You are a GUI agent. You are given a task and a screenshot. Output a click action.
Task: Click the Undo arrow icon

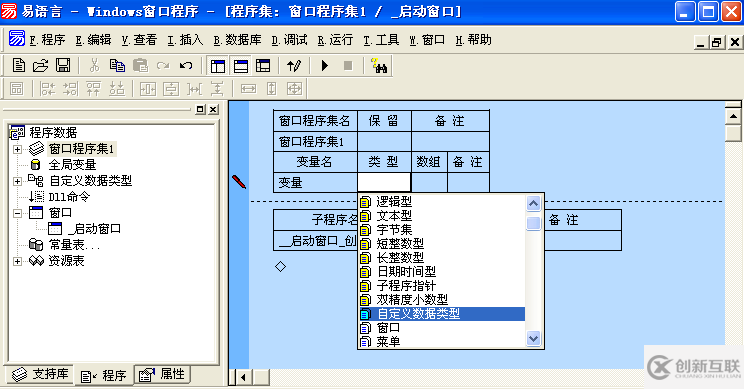point(186,65)
